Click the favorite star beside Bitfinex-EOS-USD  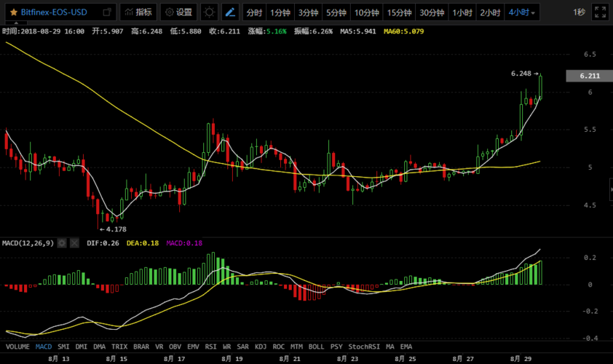14,12
